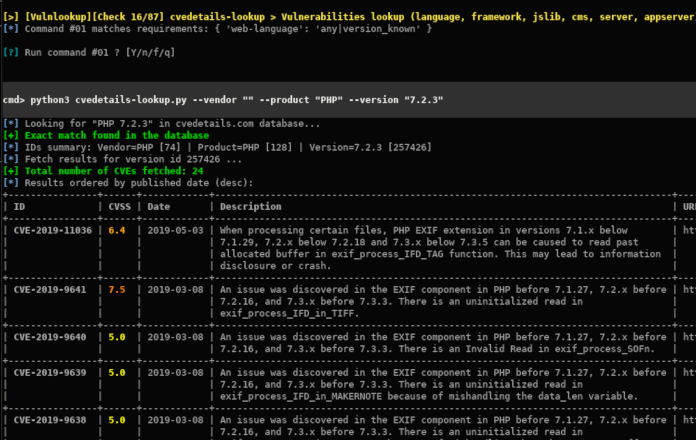696x440 pixels.
Task: Click the ID column header
Action: click(x=19, y=206)
